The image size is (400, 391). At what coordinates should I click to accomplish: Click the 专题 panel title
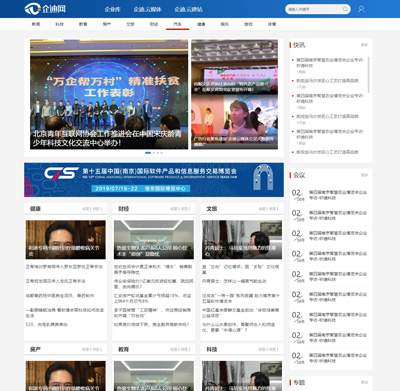coord(299,382)
